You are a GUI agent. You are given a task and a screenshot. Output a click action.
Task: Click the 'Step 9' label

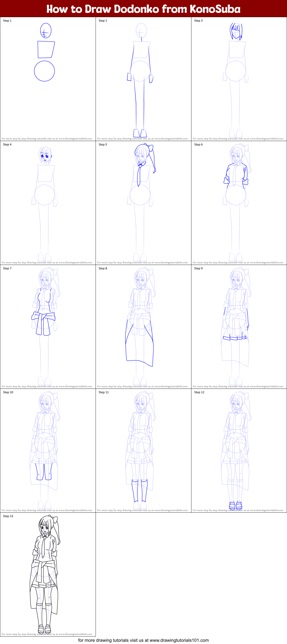click(x=199, y=269)
